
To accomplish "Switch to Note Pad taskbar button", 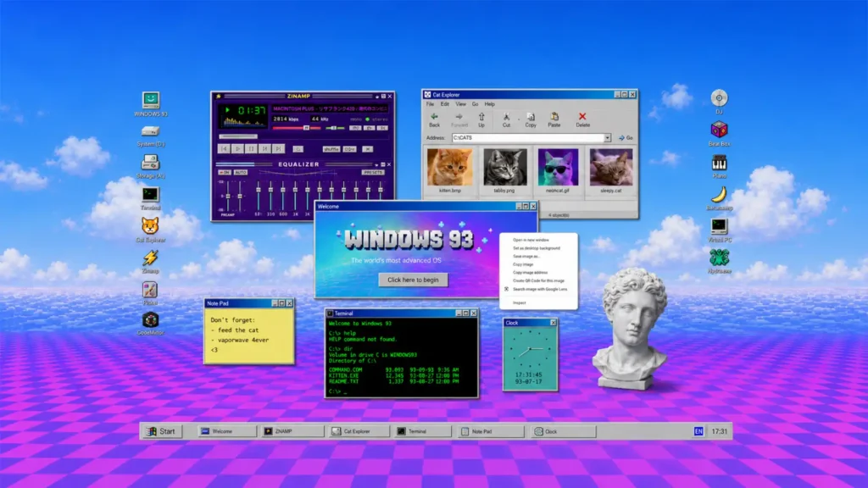I will click(491, 431).
